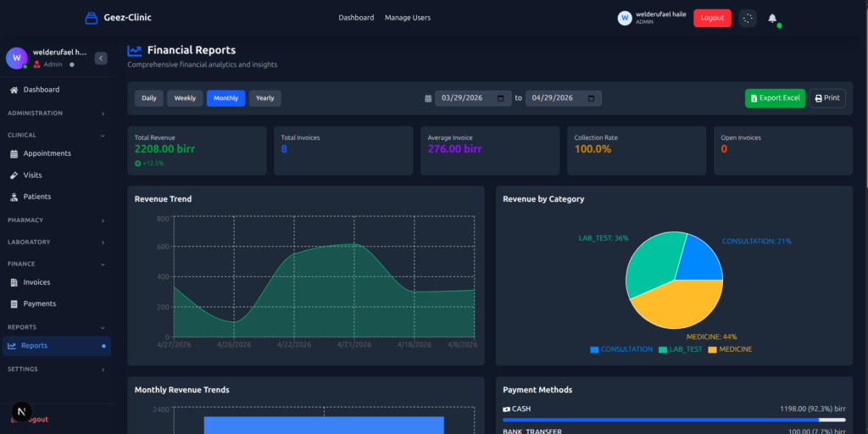
Task: Click the CASH payment progress bar
Action: (x=674, y=420)
